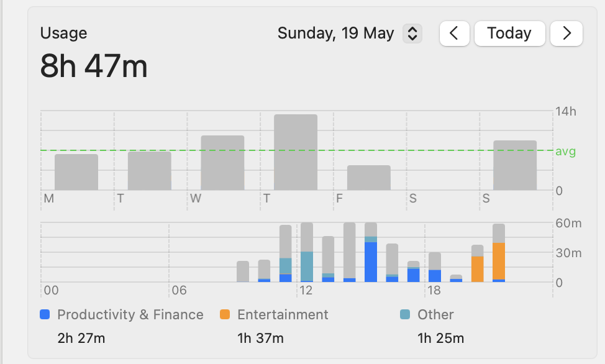Click the date stepper arrows icon

tap(412, 34)
